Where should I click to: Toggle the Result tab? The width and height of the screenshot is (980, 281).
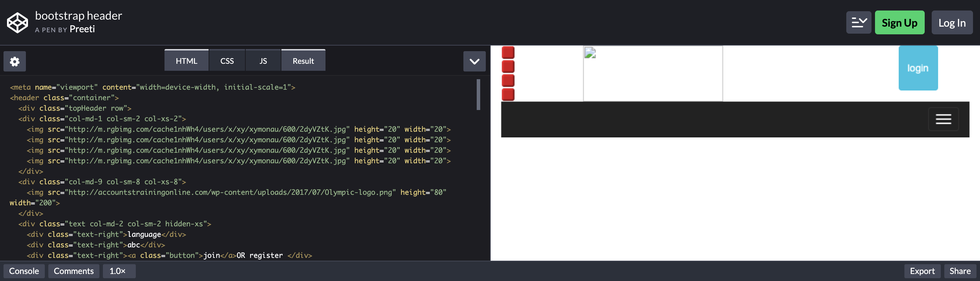303,61
